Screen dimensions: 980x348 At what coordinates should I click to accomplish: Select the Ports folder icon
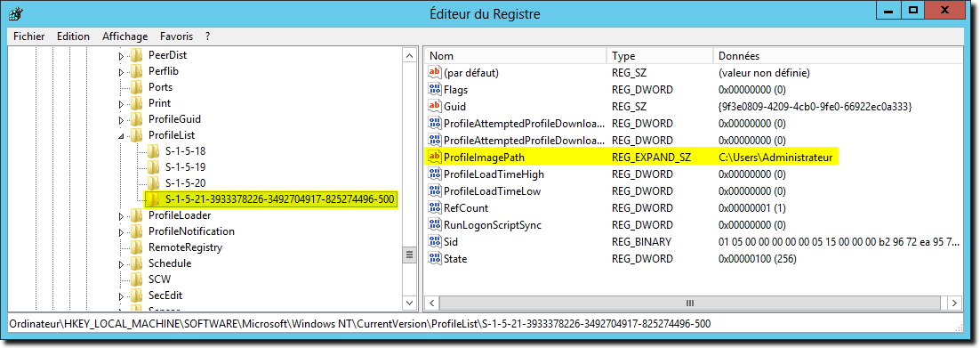click(136, 87)
